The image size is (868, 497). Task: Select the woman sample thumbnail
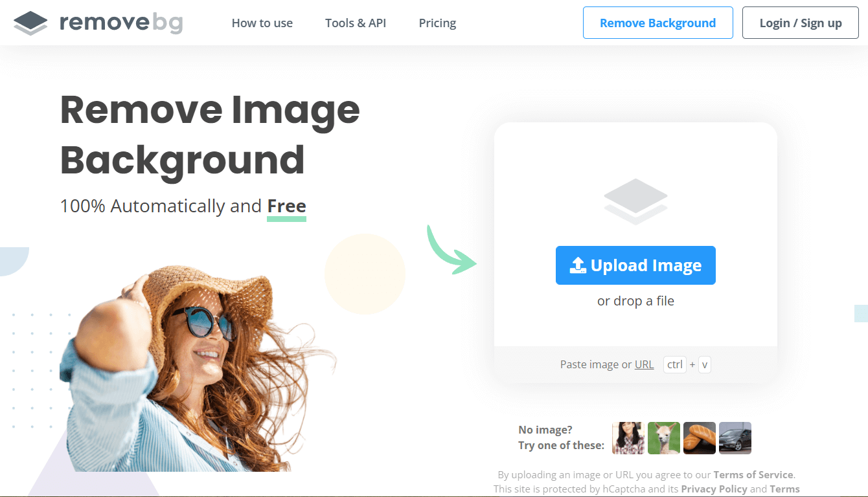(x=628, y=438)
